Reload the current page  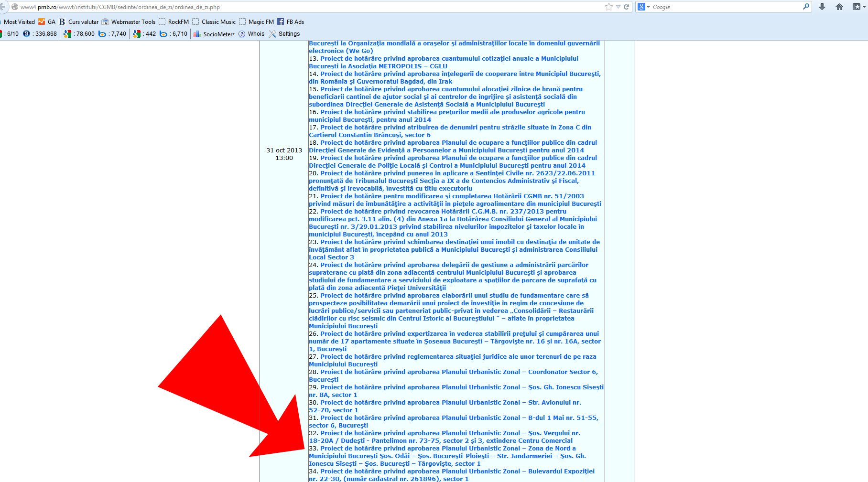click(626, 7)
